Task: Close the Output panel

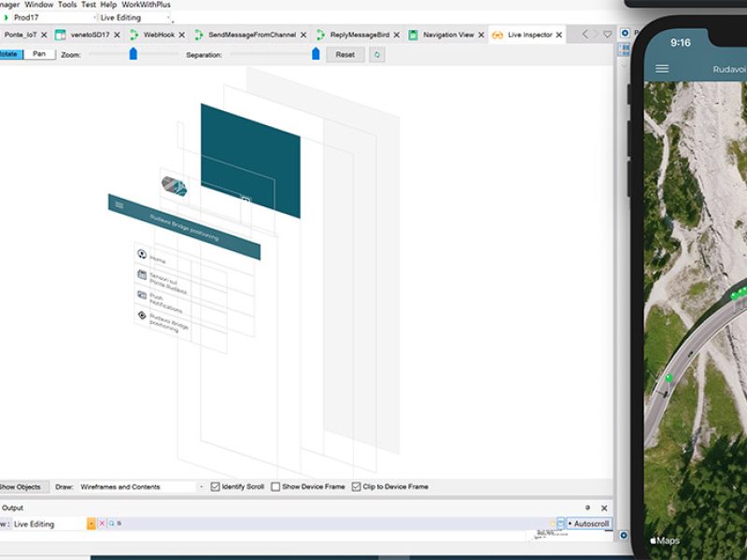Action: tap(604, 508)
